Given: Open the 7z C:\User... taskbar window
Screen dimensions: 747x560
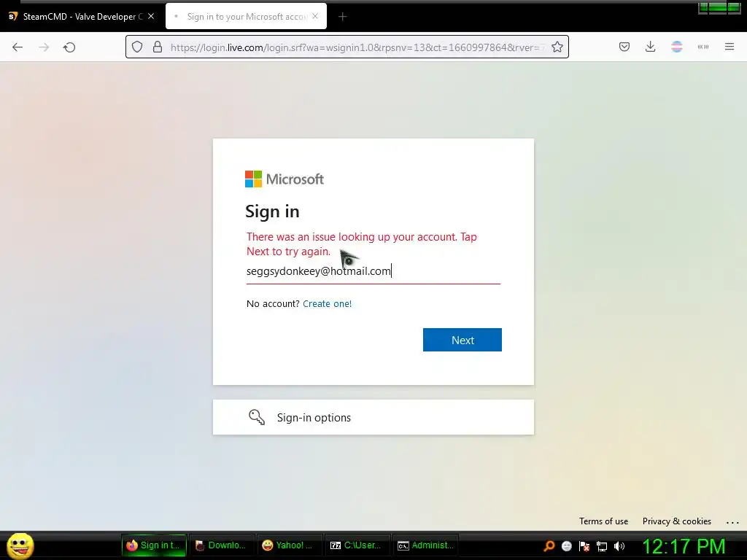Looking at the screenshot, I should (356, 545).
